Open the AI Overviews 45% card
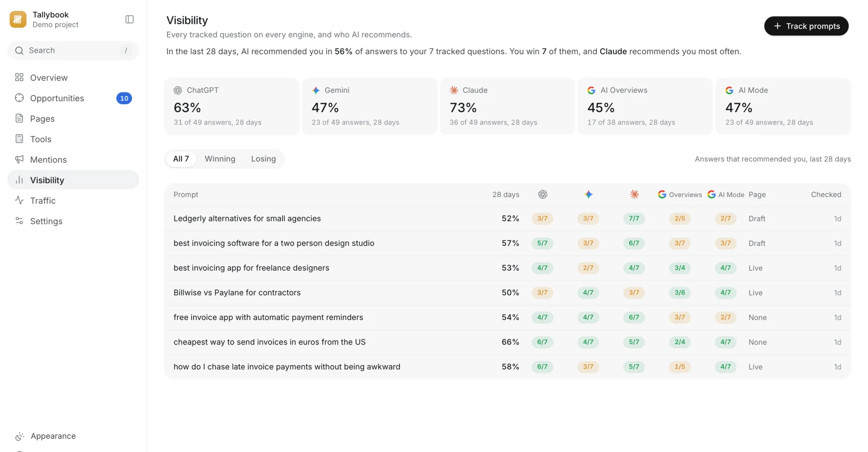868x452 pixels. [645, 107]
